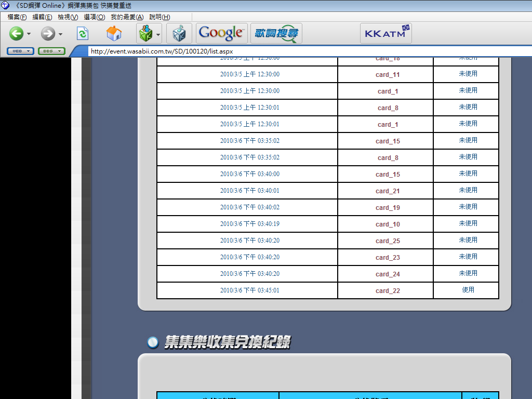Viewport: 532px width, 399px height.
Task: Open the 檢視(V) menu
Action: tap(68, 17)
